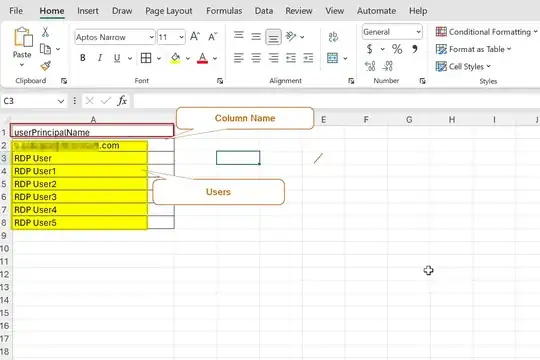The image size is (540, 360).
Task: Apply cell borders icon
Action: (146, 58)
